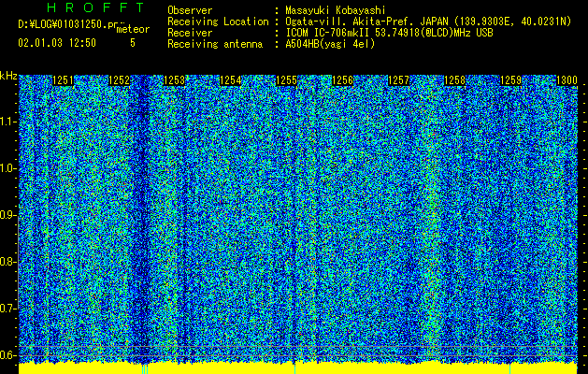Click the meteor label
This screenshot has width=588, height=374.
(133, 29)
